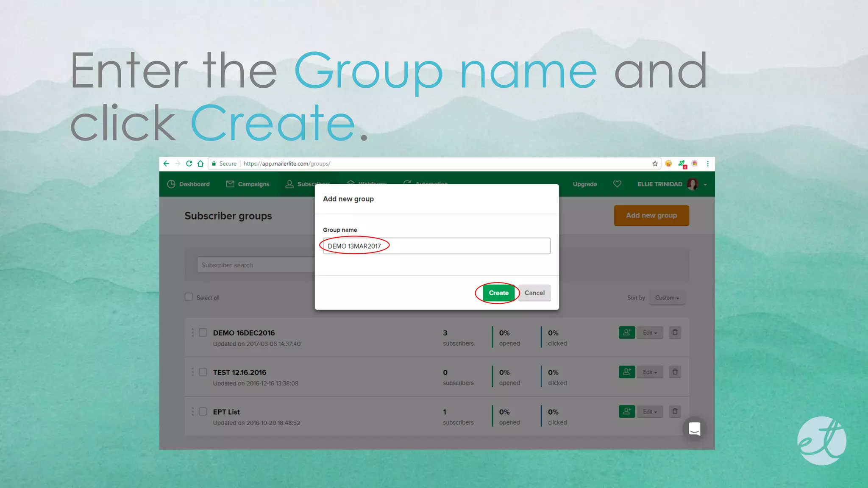This screenshot has height=488, width=868.
Task: Open the round colorful extension icon
Action: pos(695,164)
